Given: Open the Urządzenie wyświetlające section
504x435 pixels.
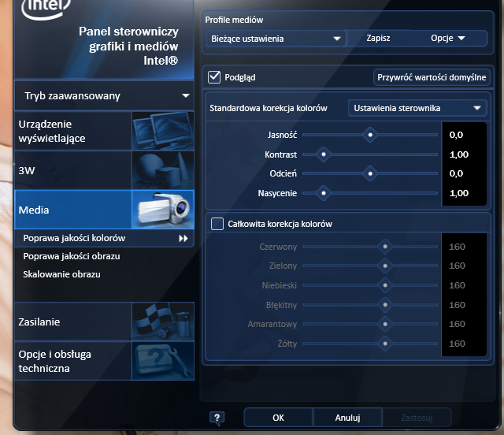Looking at the screenshot, I should coord(104,131).
